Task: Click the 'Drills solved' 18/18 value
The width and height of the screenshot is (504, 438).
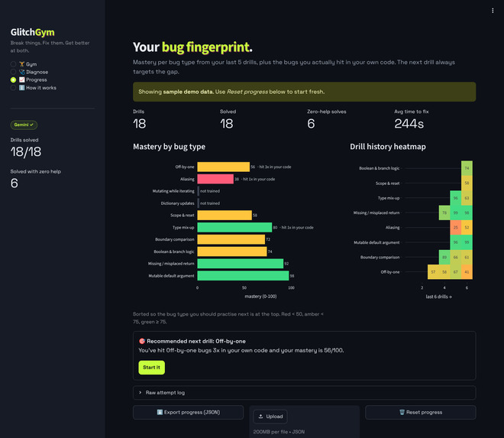Action: tap(26, 152)
